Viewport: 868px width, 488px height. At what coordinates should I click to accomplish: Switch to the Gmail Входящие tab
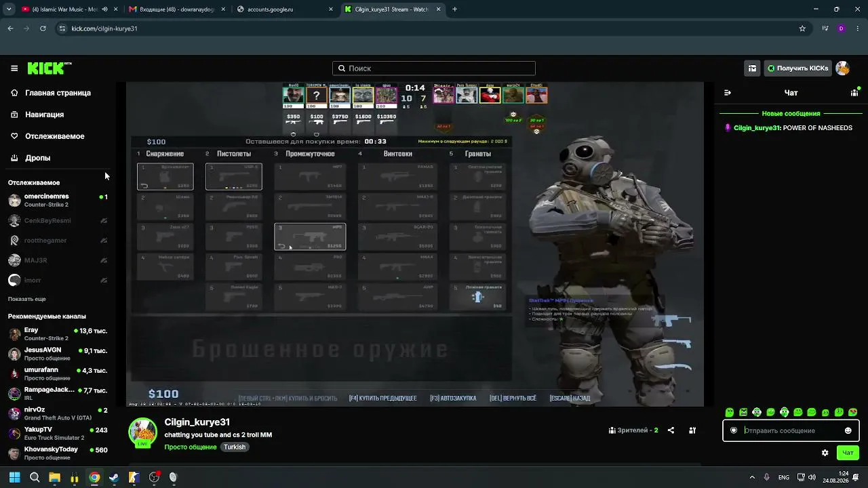click(x=178, y=9)
